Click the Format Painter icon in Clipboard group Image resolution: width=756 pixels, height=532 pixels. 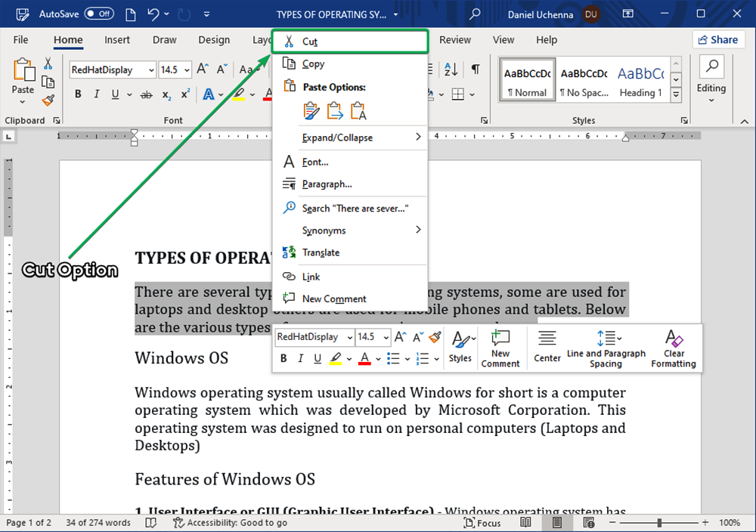[x=48, y=100]
